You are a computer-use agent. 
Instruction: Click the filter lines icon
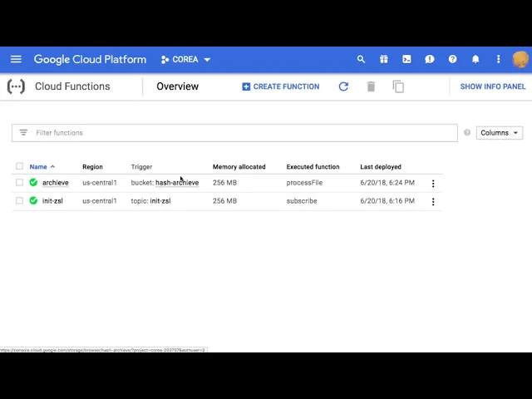coord(23,133)
